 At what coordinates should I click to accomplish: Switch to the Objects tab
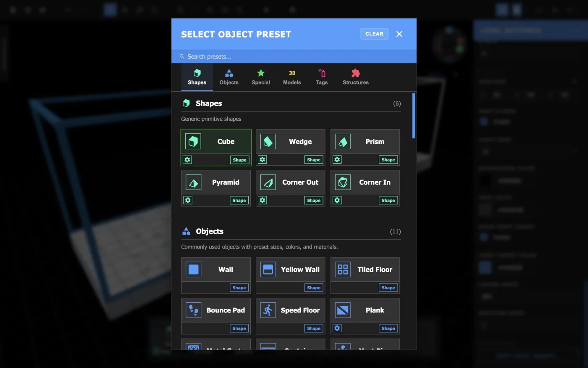click(x=229, y=77)
